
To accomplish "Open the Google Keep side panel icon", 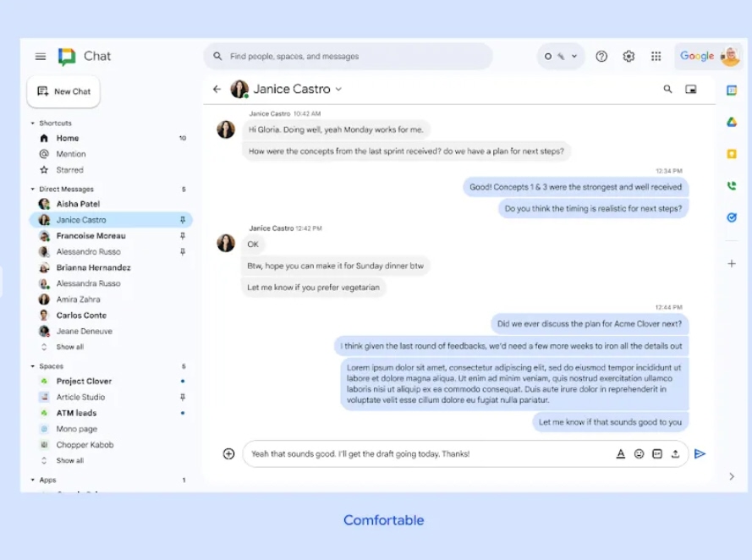I will click(732, 154).
